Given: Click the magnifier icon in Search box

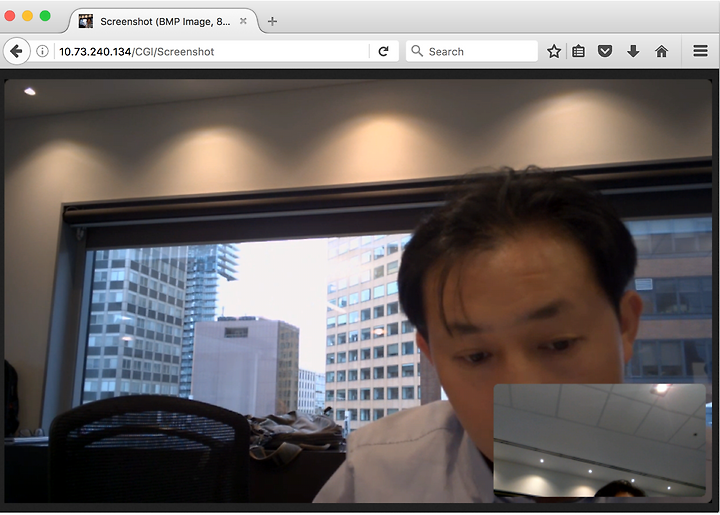Looking at the screenshot, I should [x=417, y=51].
